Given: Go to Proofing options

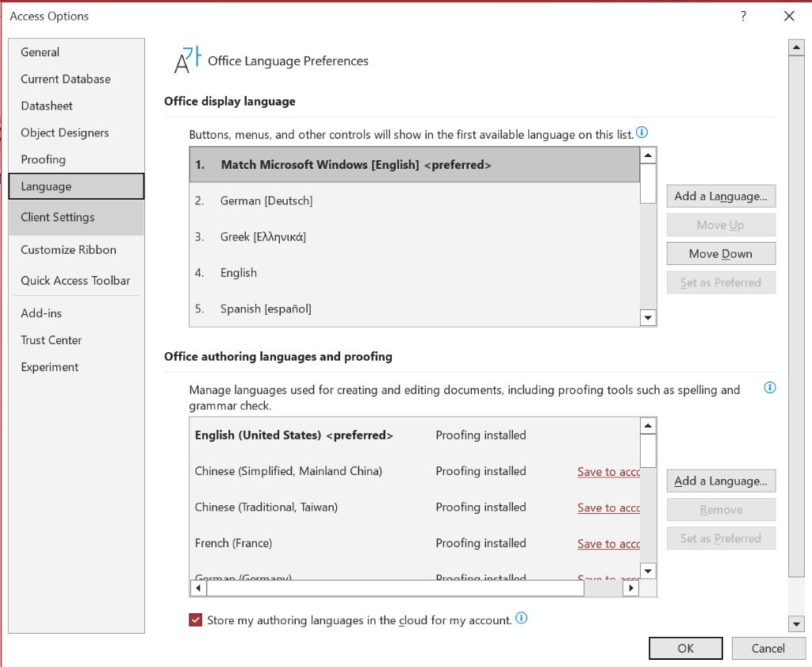Looking at the screenshot, I should [x=77, y=159].
